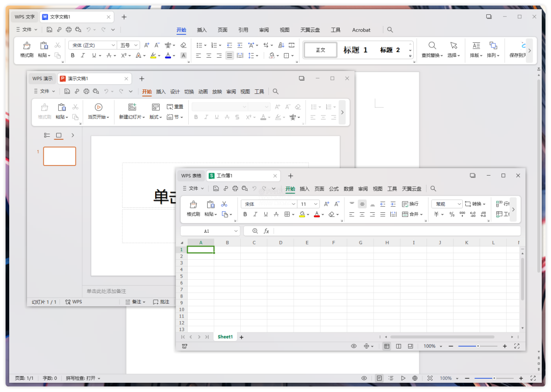551x392 pixels.
Task: Apply cell borders using the borders icon
Action: [287, 214]
